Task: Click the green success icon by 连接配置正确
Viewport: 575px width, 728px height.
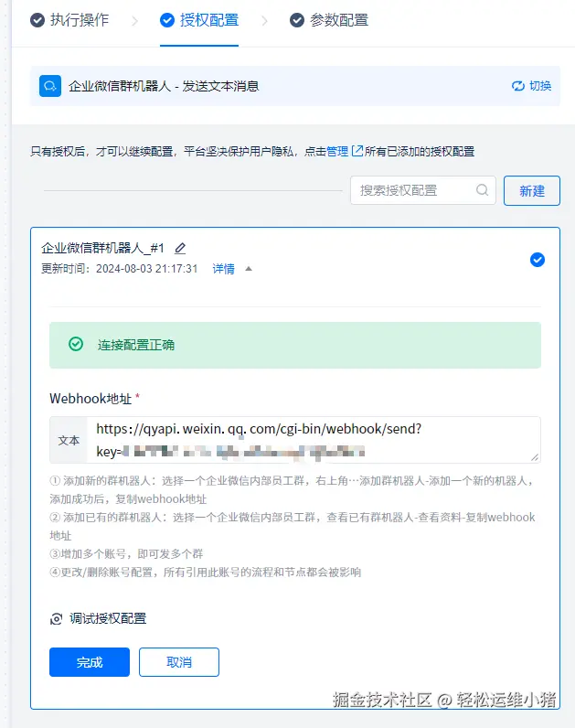Action: 76,344
